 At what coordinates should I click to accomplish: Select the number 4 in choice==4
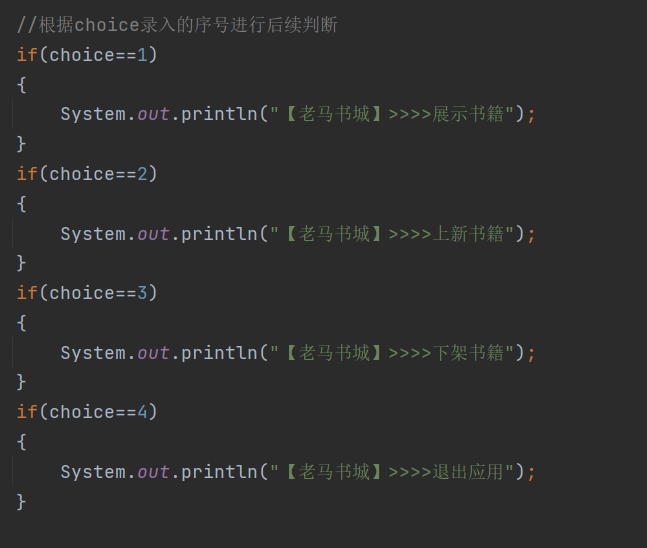142,411
